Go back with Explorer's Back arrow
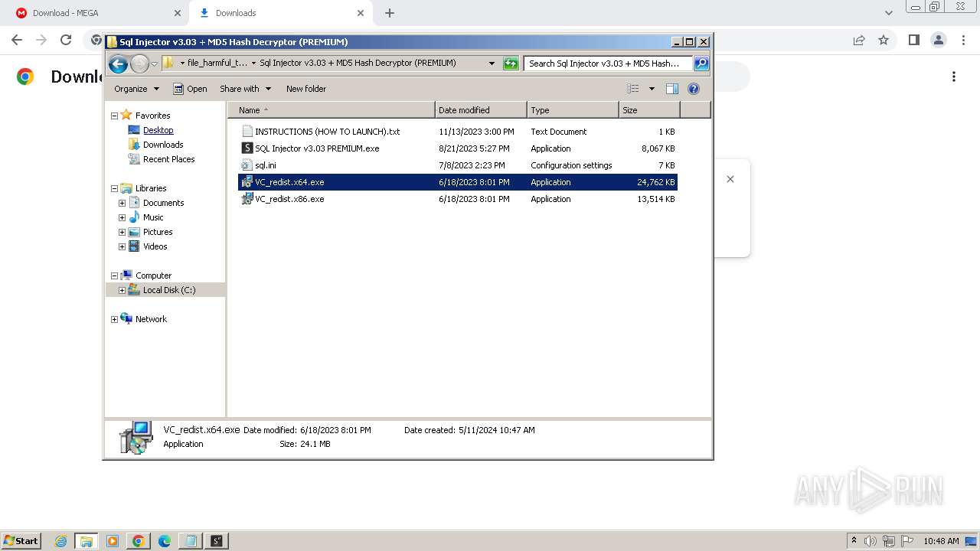Image resolution: width=980 pixels, height=551 pixels. coord(118,64)
